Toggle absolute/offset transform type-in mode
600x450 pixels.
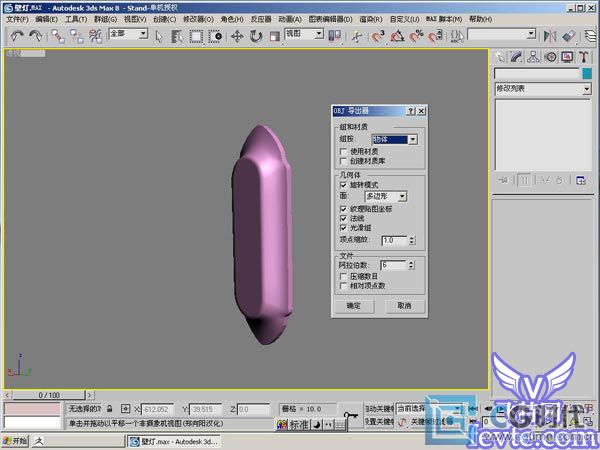pyautogui.click(x=126, y=409)
